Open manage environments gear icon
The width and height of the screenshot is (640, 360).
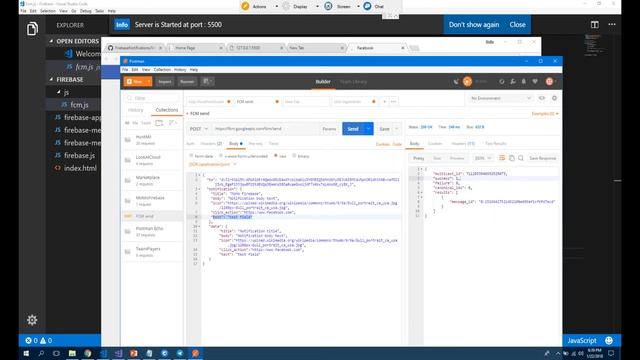pyautogui.click(x=554, y=98)
